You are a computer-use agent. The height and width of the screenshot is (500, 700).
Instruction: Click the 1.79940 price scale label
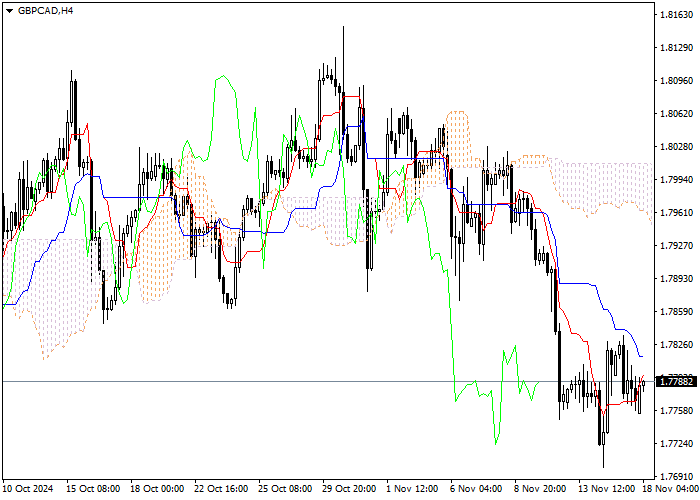tap(676, 180)
